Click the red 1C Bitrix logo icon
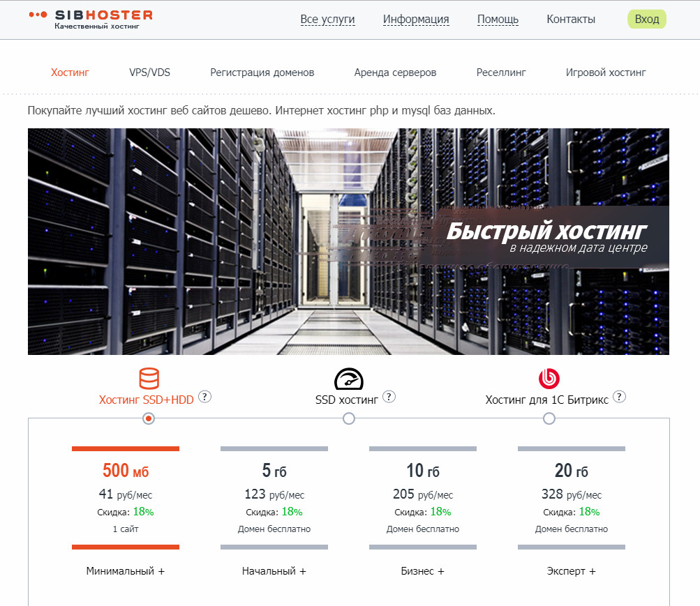 [x=549, y=378]
